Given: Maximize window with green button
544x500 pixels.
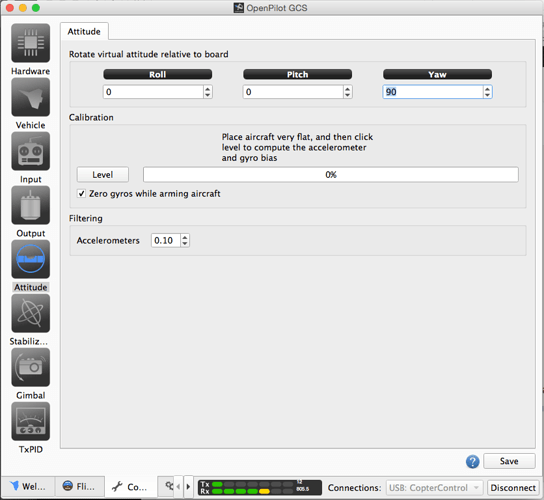Looking at the screenshot, I should 36,8.
